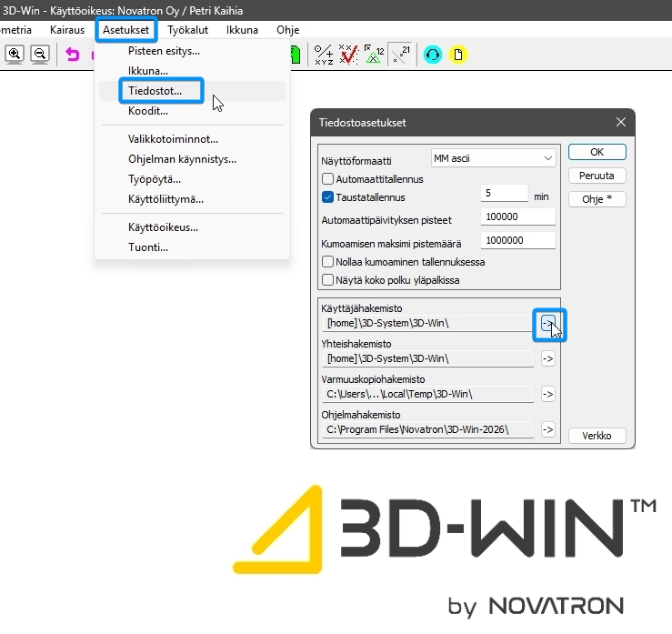Click the Ohjelmahakemisto path field
Screen dimensions: 672x634
pos(427,429)
